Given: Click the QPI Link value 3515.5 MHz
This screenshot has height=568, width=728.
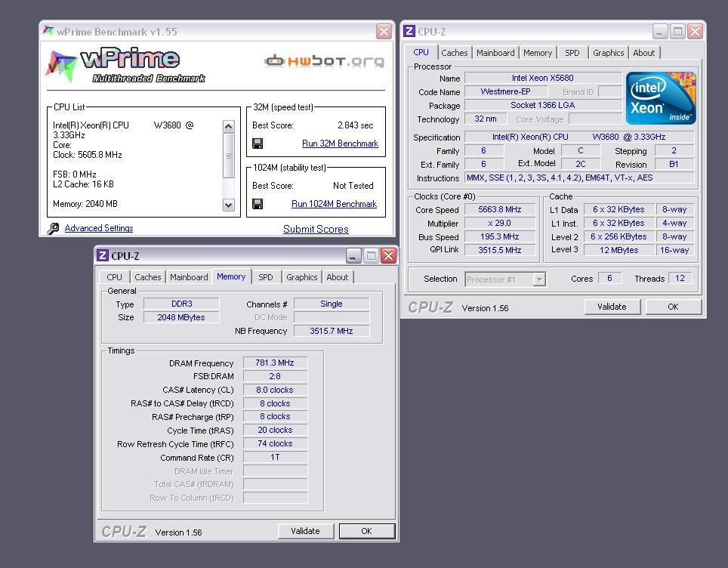Looking at the screenshot, I should [500, 250].
